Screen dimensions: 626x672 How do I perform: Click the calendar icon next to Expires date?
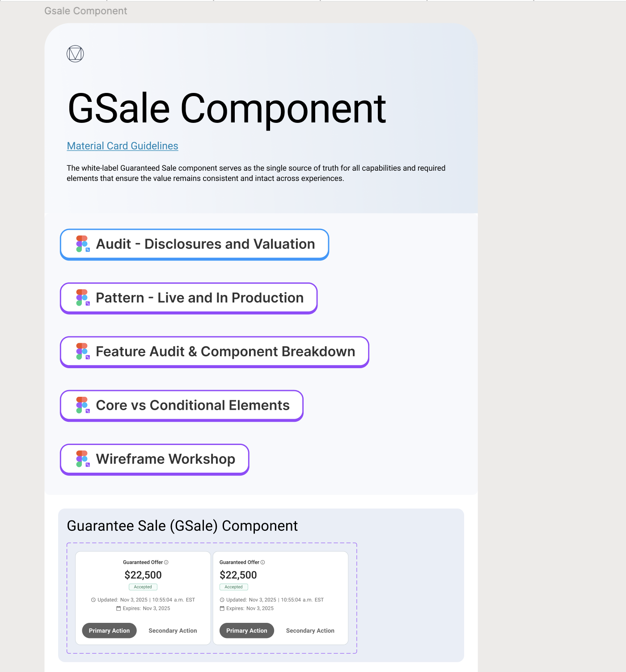coord(119,608)
